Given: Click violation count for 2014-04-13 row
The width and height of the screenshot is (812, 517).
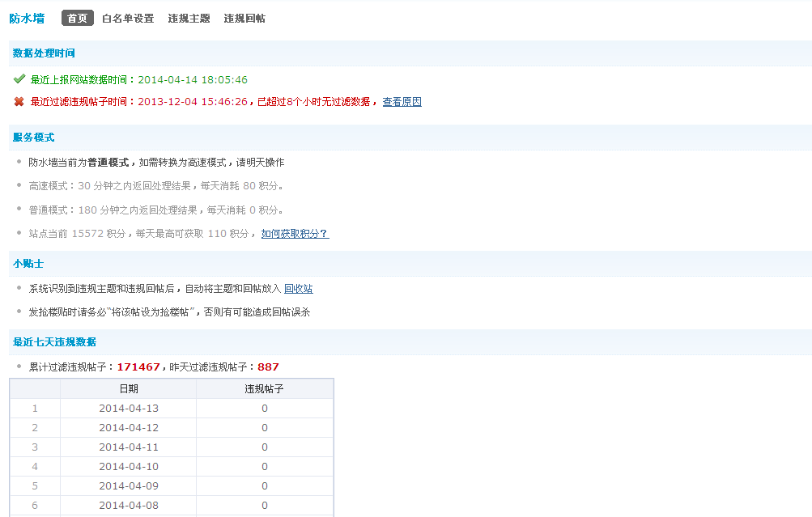Looking at the screenshot, I should (x=265, y=409).
